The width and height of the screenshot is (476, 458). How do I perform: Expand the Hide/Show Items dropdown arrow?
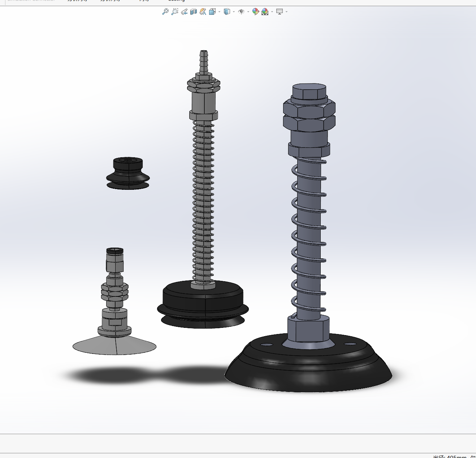tap(248, 12)
